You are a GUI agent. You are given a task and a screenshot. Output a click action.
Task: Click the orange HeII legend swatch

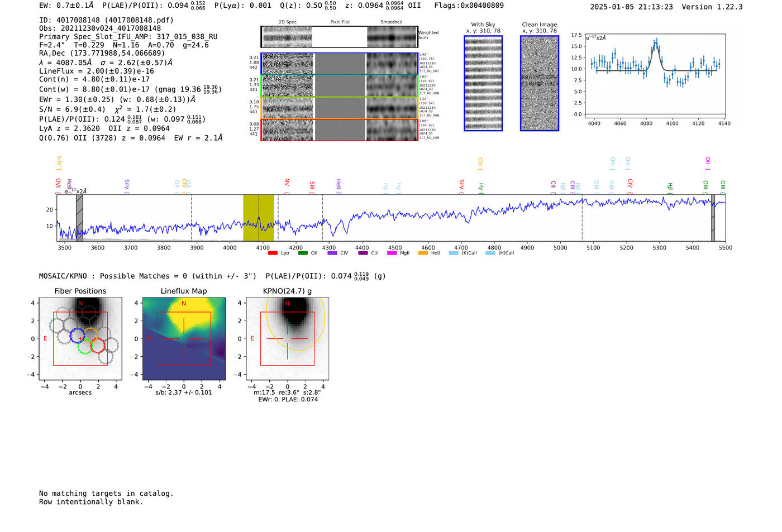pos(423,253)
